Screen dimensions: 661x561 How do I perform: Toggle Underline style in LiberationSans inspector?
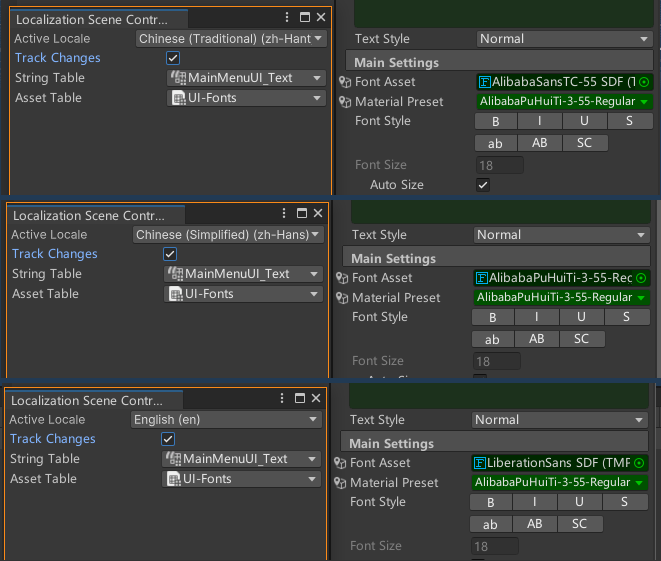(580, 502)
